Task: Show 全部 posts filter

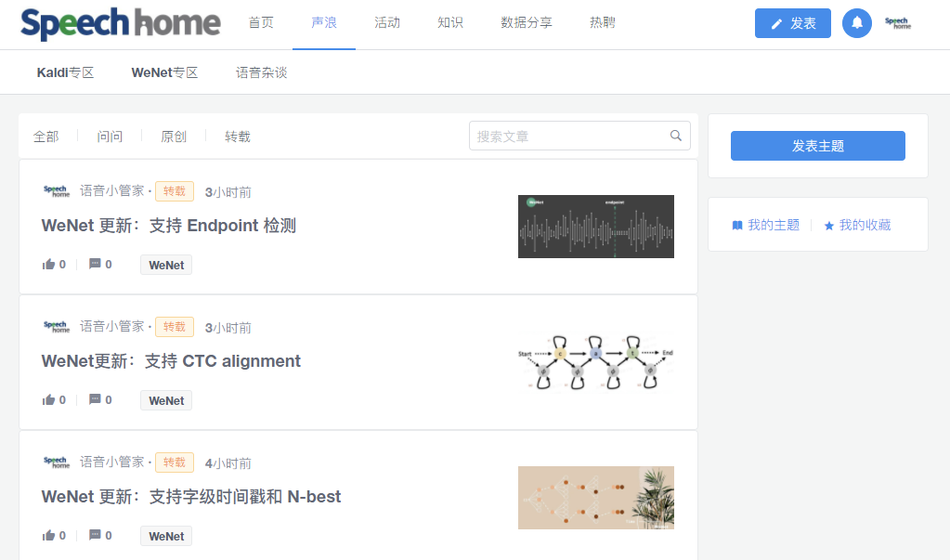Action: pyautogui.click(x=46, y=137)
